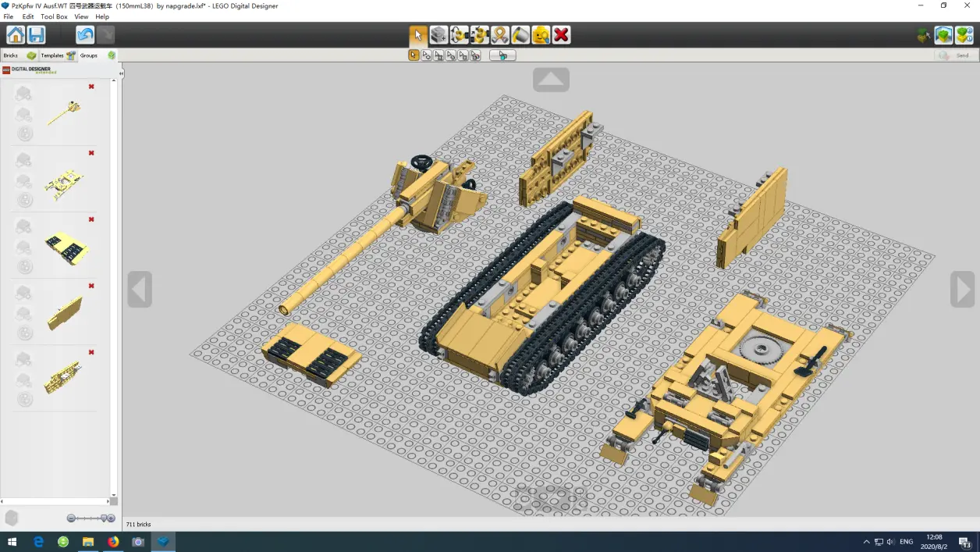980x552 pixels.
Task: Choose shape and color selection sub-tool
Action: tap(476, 55)
